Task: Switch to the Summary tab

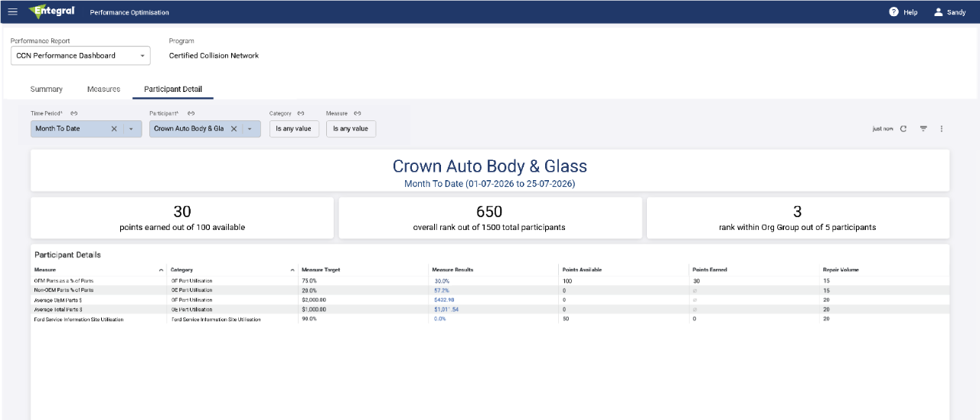Action: (47, 89)
